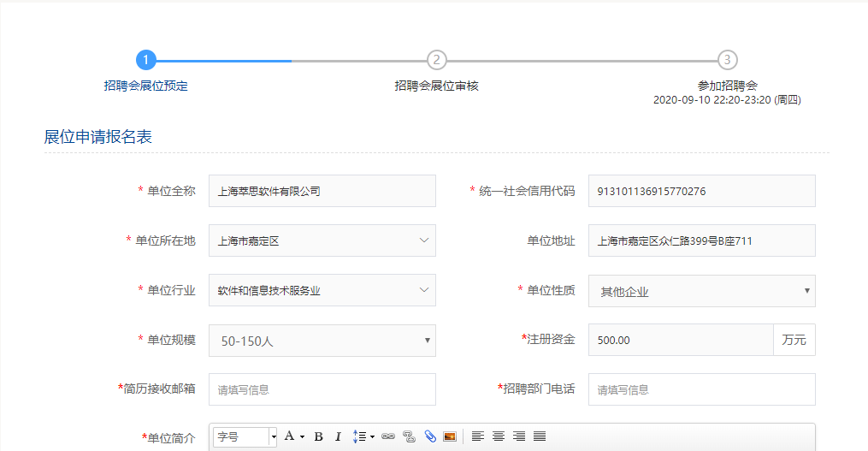Open the line spacing dropdown
868x451 pixels.
coord(363,436)
